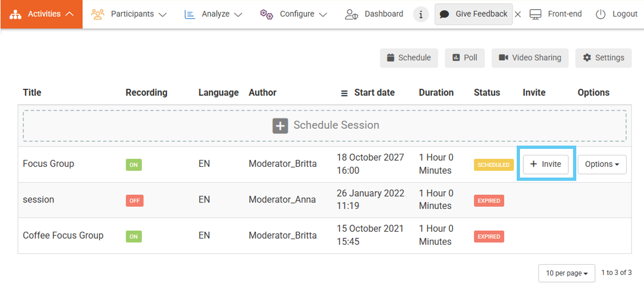
Task: Click the Logout power icon
Action: (x=600, y=14)
